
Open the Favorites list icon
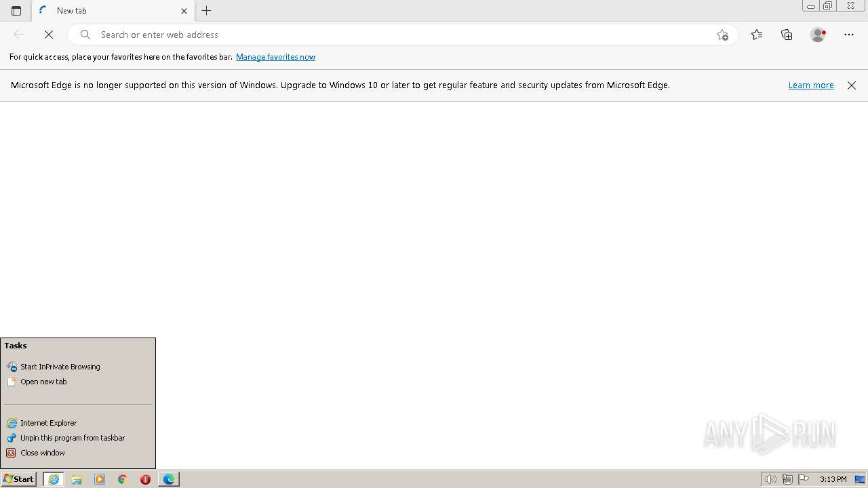pos(757,35)
